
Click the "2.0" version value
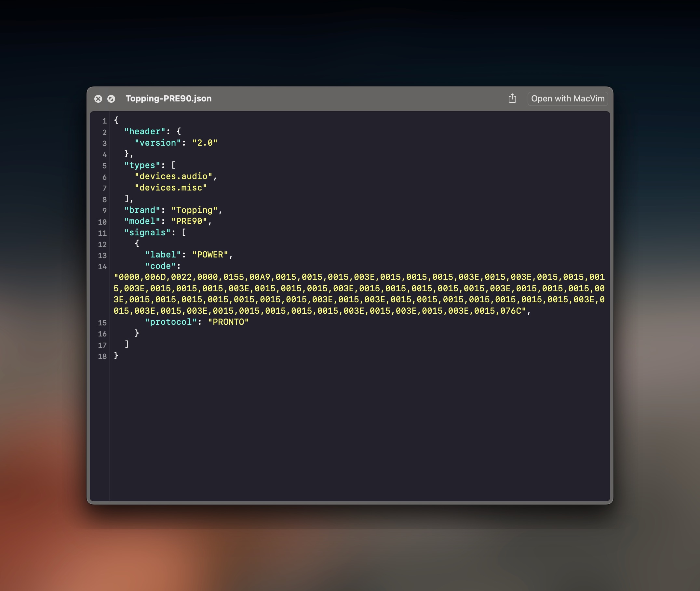click(205, 143)
